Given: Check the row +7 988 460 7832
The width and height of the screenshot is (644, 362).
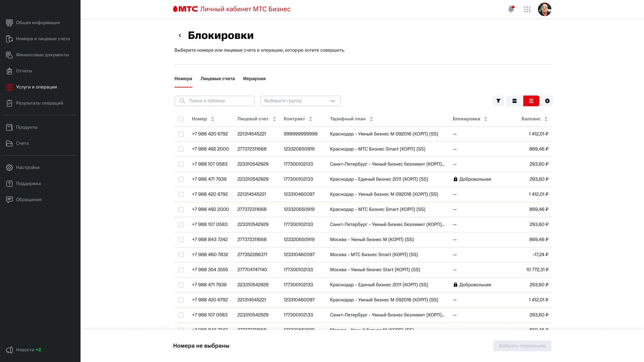Looking at the screenshot, I should (181, 255).
